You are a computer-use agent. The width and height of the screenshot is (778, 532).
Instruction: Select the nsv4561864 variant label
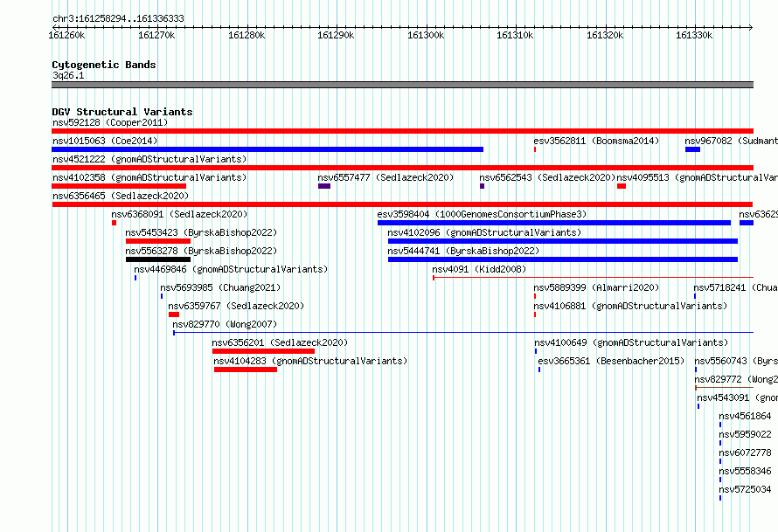[x=746, y=416]
